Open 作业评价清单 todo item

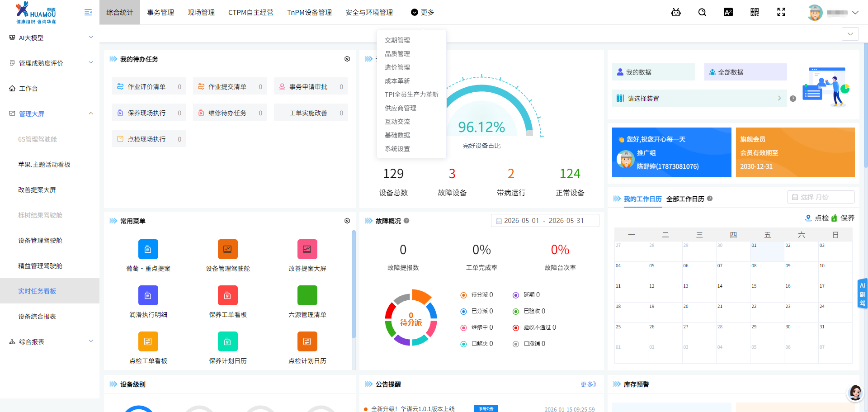[x=149, y=86]
